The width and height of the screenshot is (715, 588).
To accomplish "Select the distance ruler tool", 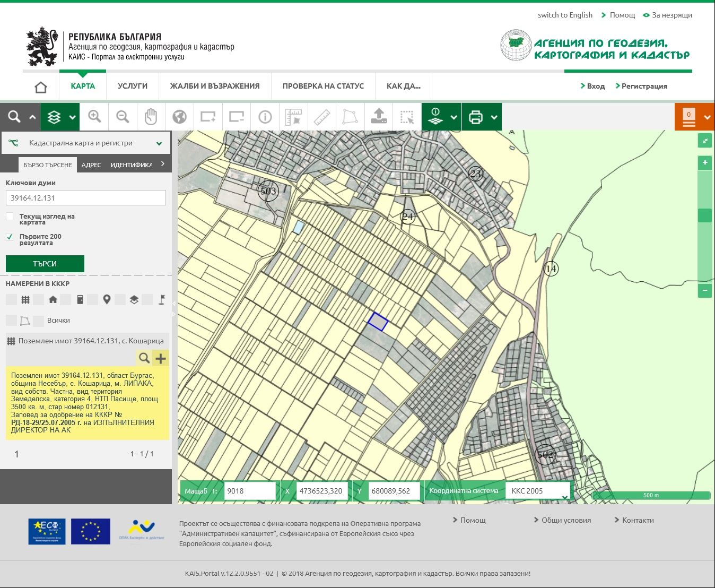I will (322, 117).
